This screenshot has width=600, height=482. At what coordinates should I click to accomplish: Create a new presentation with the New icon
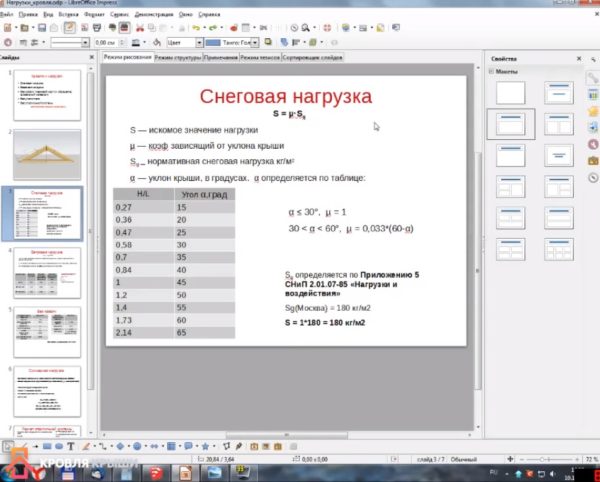(x=7, y=28)
